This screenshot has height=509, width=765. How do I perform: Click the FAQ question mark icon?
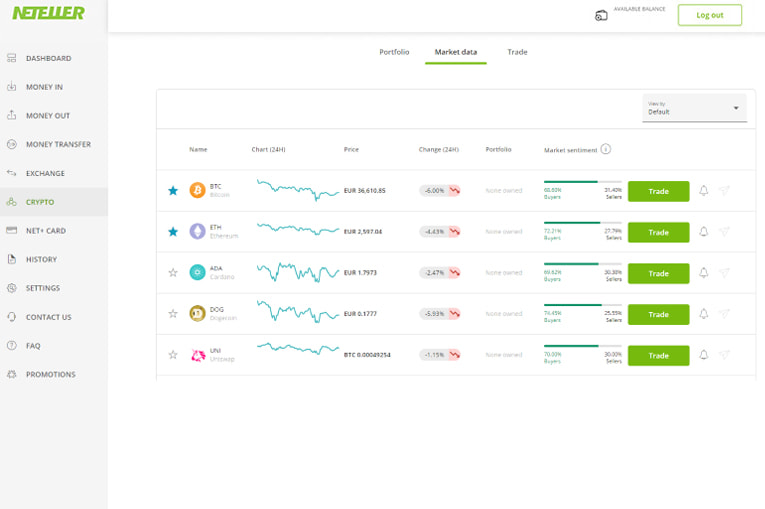coord(12,346)
